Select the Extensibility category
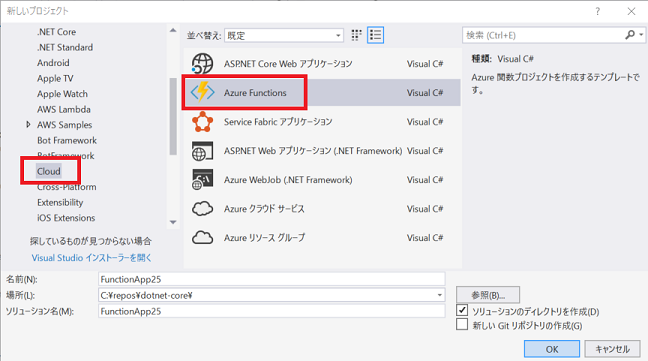The width and height of the screenshot is (648, 361). click(60, 202)
